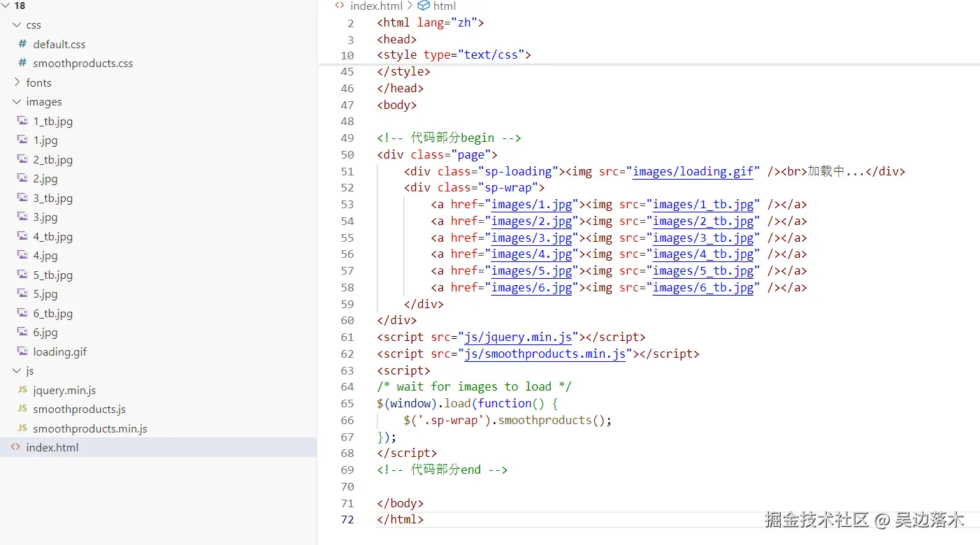980x545 pixels.
Task: Click the comment wait for images to load
Action: [474, 386]
